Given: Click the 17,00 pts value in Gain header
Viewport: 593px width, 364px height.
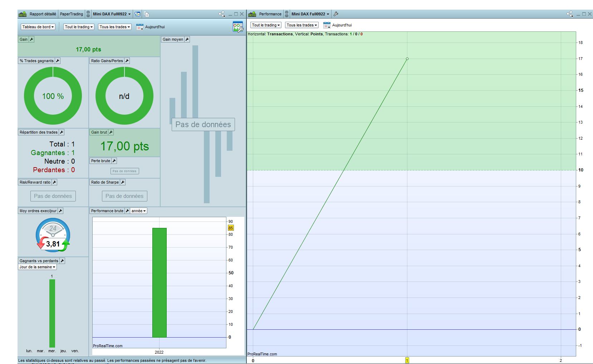Looking at the screenshot, I should click(88, 49).
